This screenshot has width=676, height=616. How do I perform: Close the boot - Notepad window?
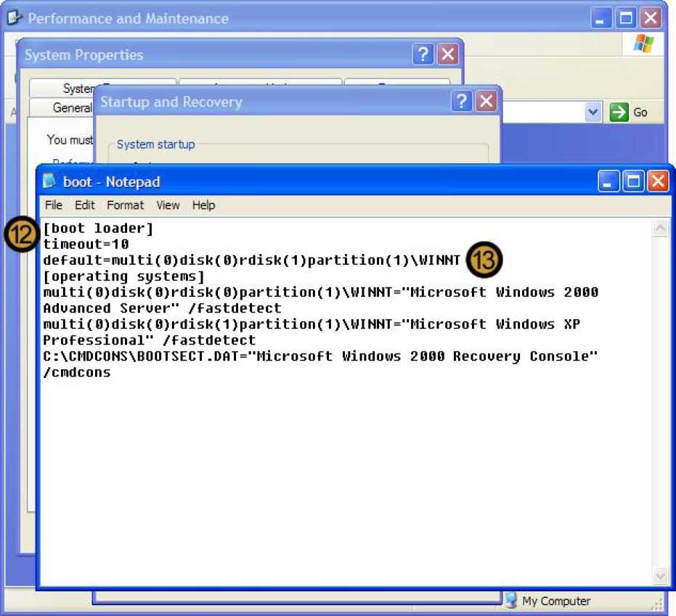[x=658, y=181]
